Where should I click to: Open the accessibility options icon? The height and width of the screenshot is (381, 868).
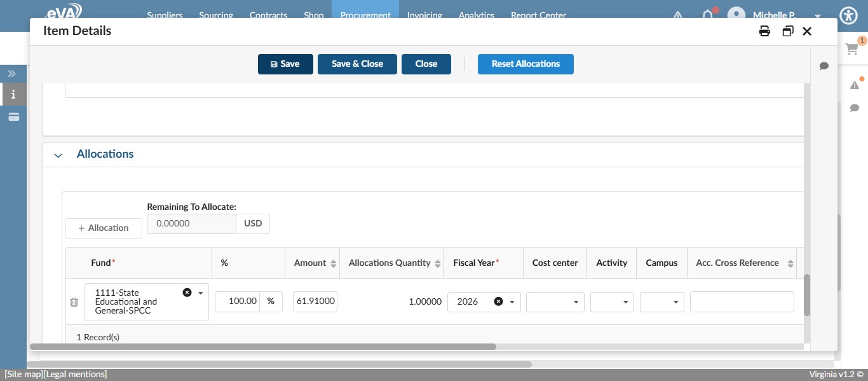pyautogui.click(x=848, y=16)
